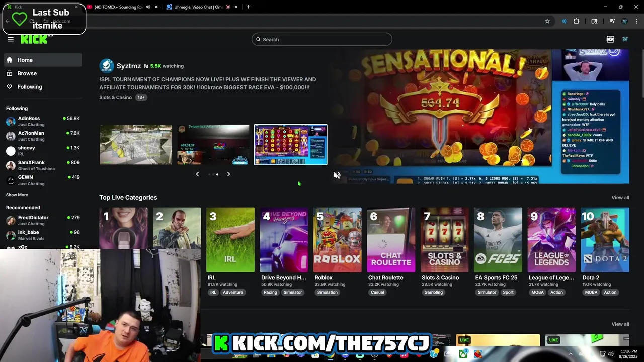The height and width of the screenshot is (362, 644).
Task: Open the Chrome three-dot menu
Action: coord(636,21)
